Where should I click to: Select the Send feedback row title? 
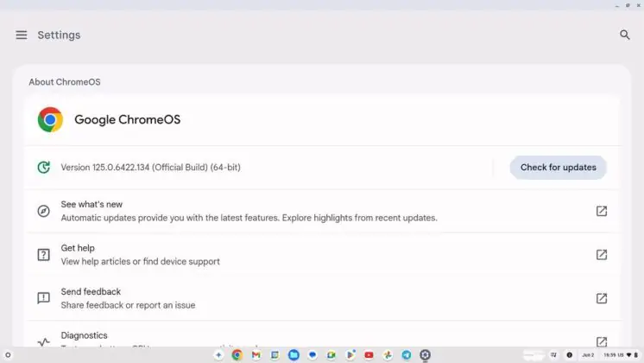91,291
